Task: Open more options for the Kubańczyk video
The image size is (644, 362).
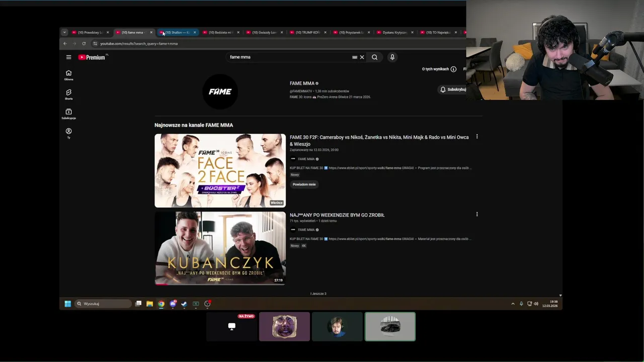Action: point(477,214)
